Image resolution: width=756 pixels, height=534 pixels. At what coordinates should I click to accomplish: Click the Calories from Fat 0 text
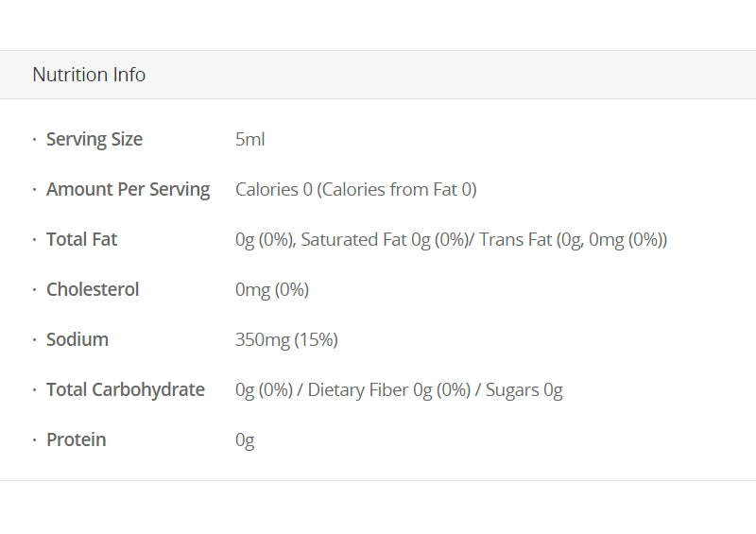(397, 190)
